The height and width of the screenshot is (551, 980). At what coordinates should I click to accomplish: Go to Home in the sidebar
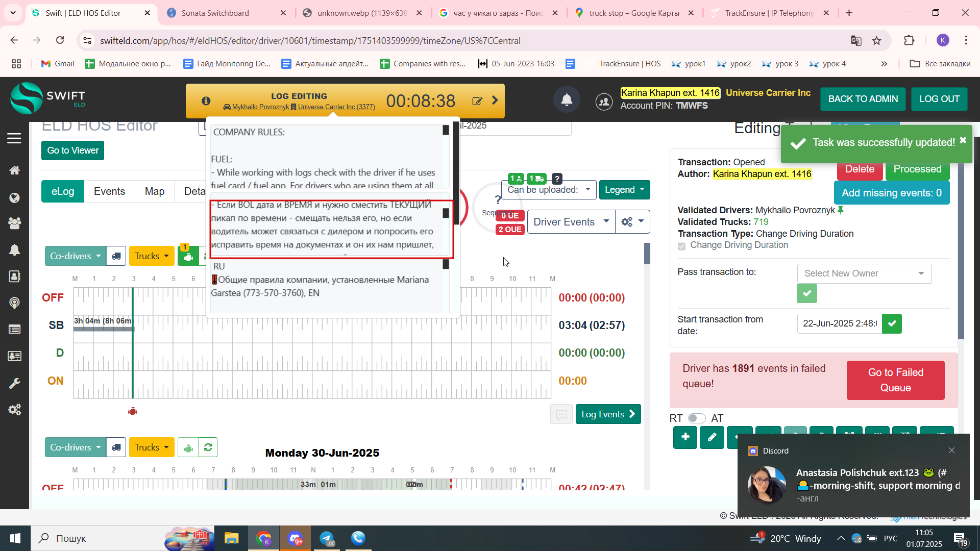point(14,170)
